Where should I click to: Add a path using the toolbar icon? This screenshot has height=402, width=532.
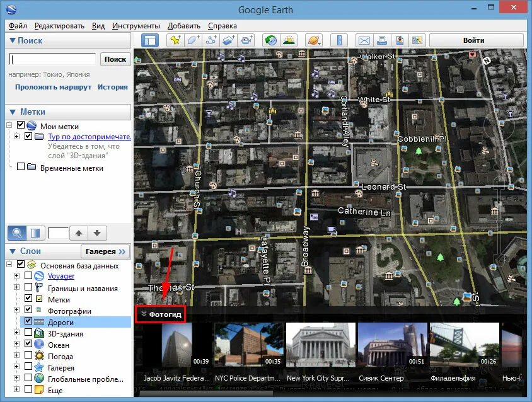211,40
